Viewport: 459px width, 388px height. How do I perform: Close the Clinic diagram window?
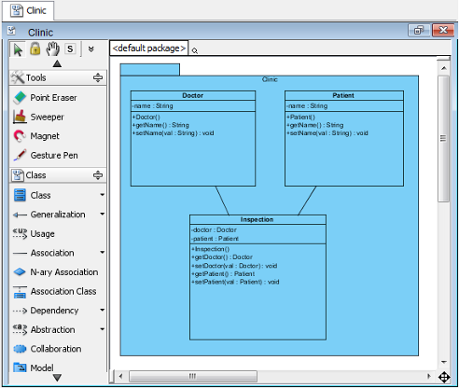(x=443, y=30)
